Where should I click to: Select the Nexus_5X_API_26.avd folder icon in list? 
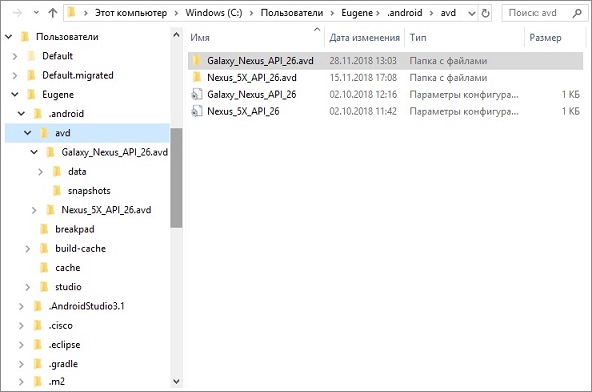point(197,77)
